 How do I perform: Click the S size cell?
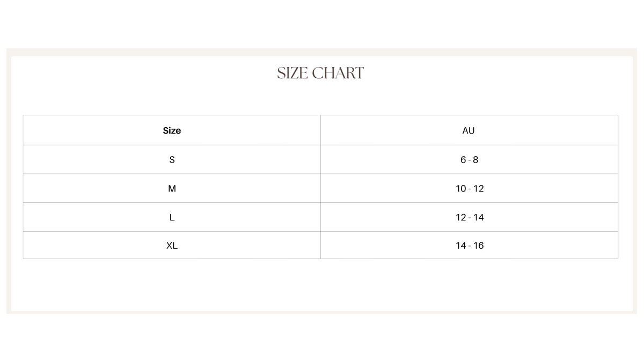[x=172, y=160]
